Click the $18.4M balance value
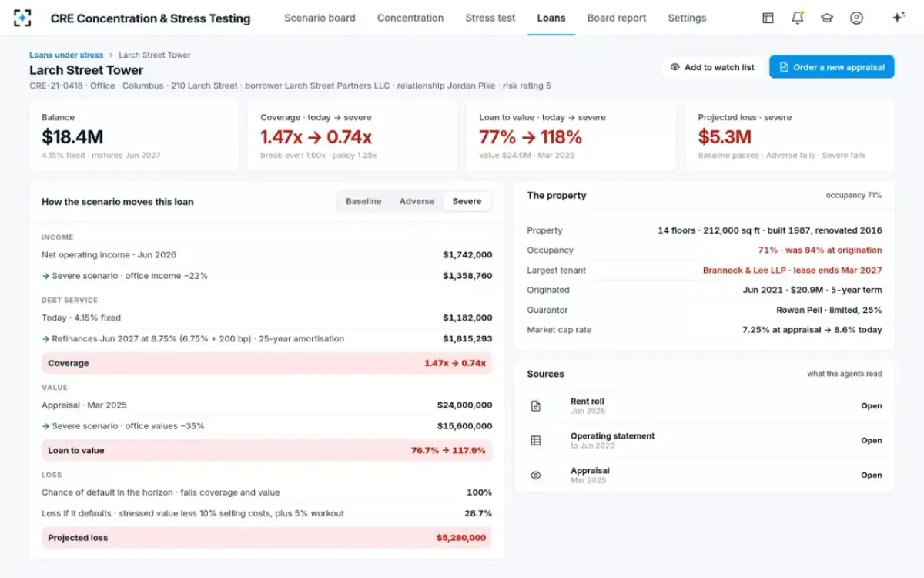Screen dimensions: 924x578 click(72, 137)
